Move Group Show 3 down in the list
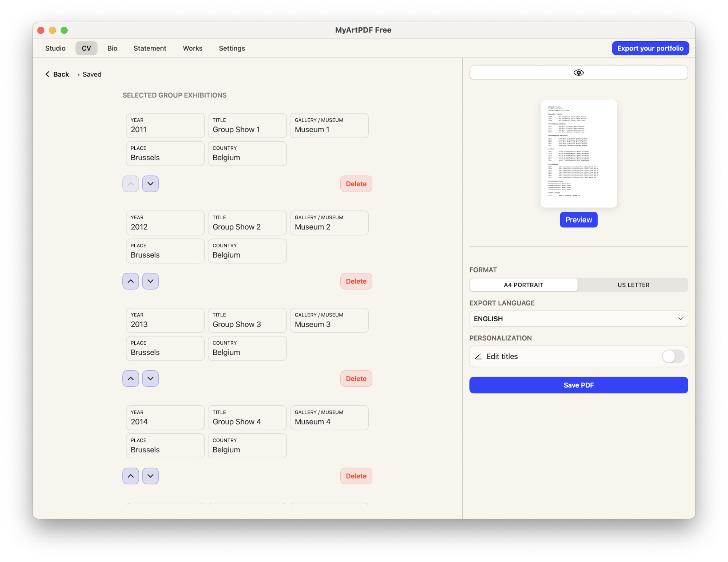Image resolution: width=728 pixels, height=562 pixels. 150,378
